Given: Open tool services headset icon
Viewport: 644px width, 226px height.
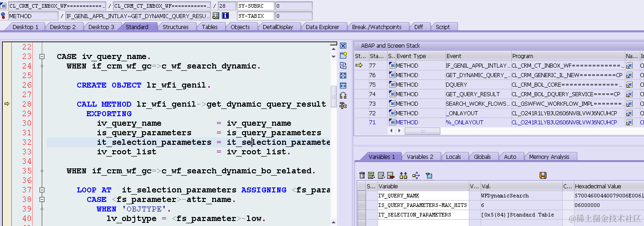Looking at the screenshot, I should pos(343,95).
